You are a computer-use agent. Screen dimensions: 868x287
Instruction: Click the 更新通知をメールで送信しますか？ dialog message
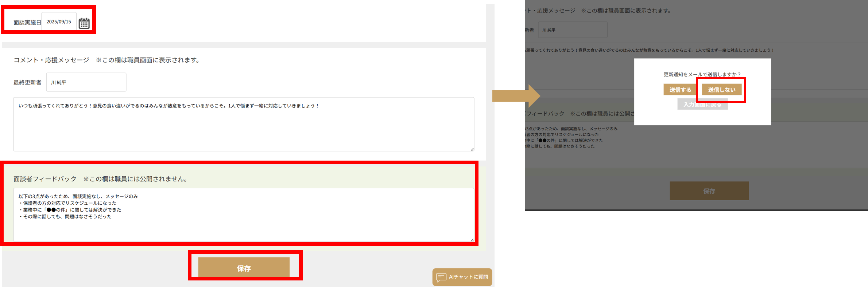(x=702, y=74)
